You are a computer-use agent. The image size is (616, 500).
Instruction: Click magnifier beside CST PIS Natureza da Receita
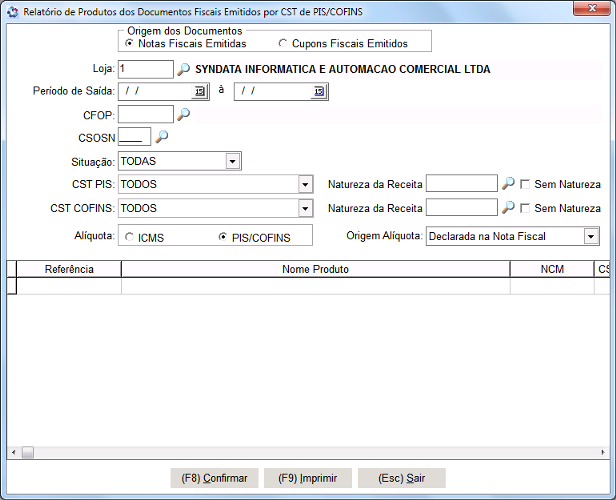pos(508,184)
